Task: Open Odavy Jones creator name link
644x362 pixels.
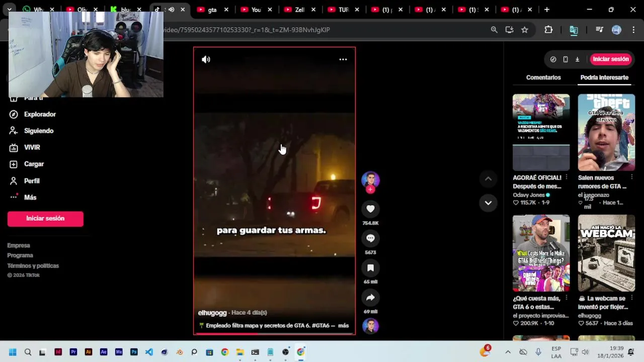Action: 529,195
